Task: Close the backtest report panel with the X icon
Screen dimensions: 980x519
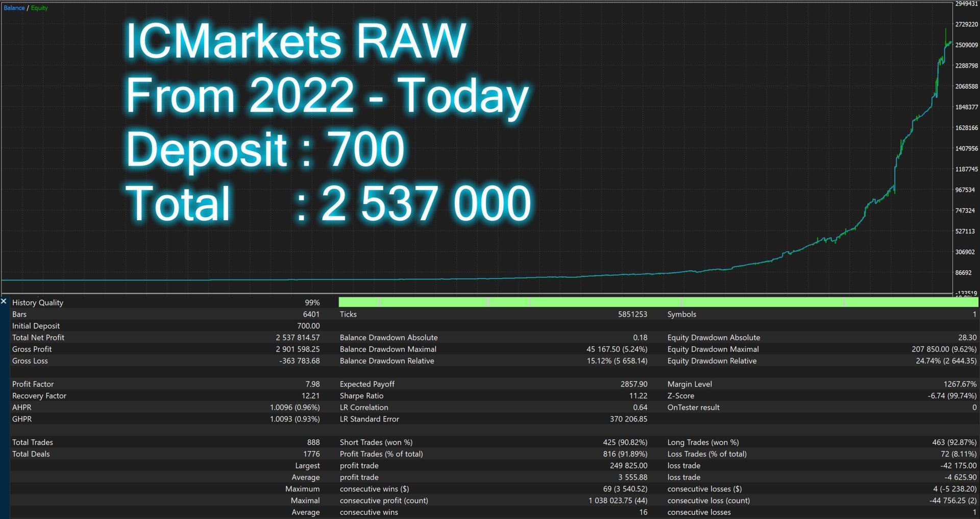Action: click(x=4, y=301)
